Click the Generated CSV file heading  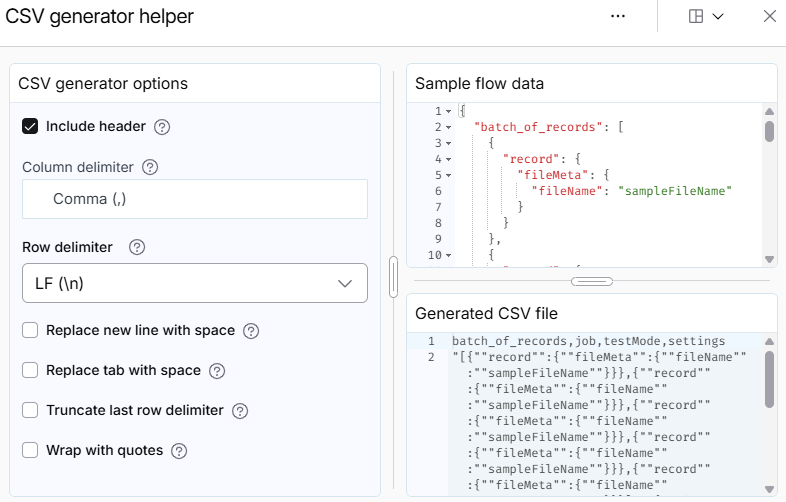pyautogui.click(x=486, y=313)
